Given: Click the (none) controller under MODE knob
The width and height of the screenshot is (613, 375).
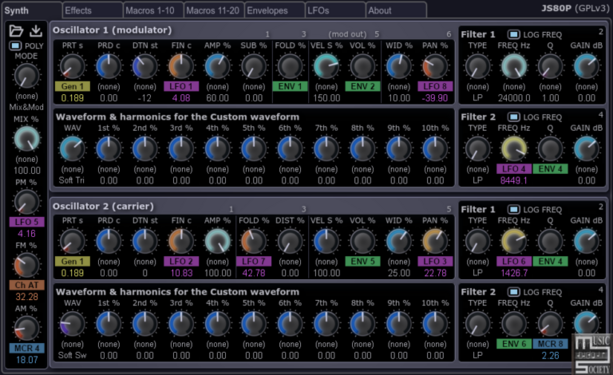Looking at the screenshot, I should tap(27, 96).
